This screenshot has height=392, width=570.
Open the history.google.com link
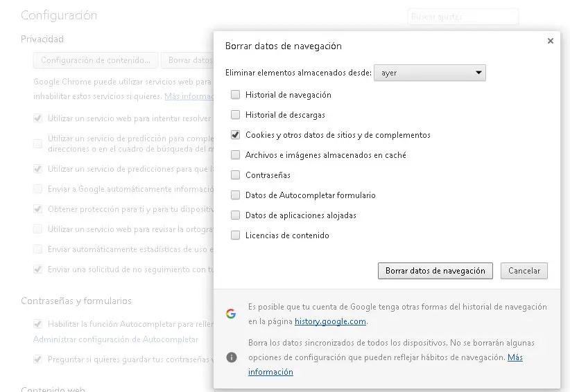(330, 321)
